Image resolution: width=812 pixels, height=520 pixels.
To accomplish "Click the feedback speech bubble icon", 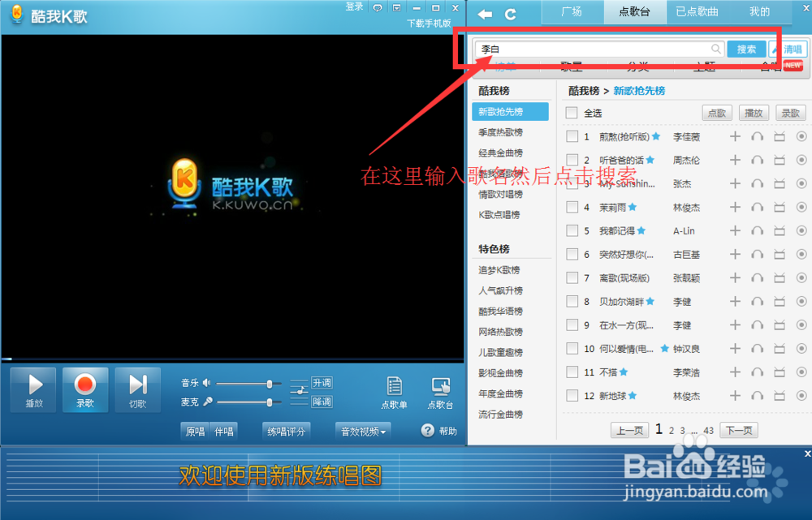I will click(x=378, y=8).
